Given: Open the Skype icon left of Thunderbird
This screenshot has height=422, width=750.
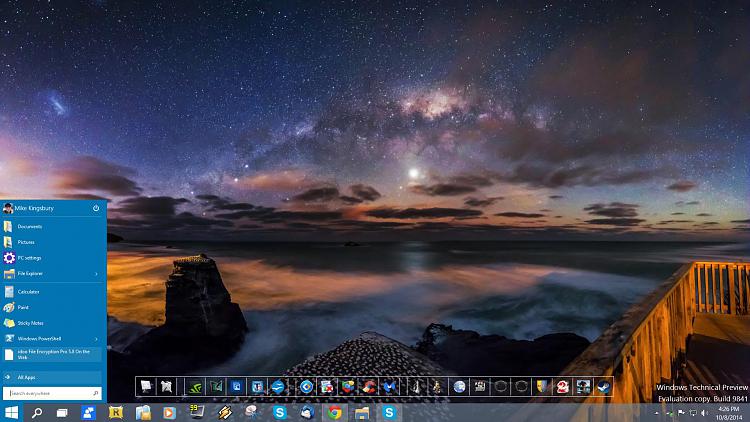Looking at the screenshot, I should click(279, 412).
